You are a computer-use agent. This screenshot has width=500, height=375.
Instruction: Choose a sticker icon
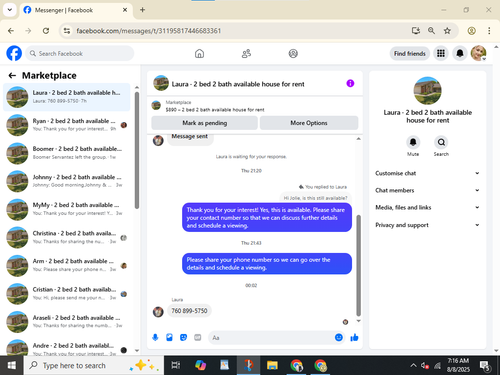(x=183, y=338)
